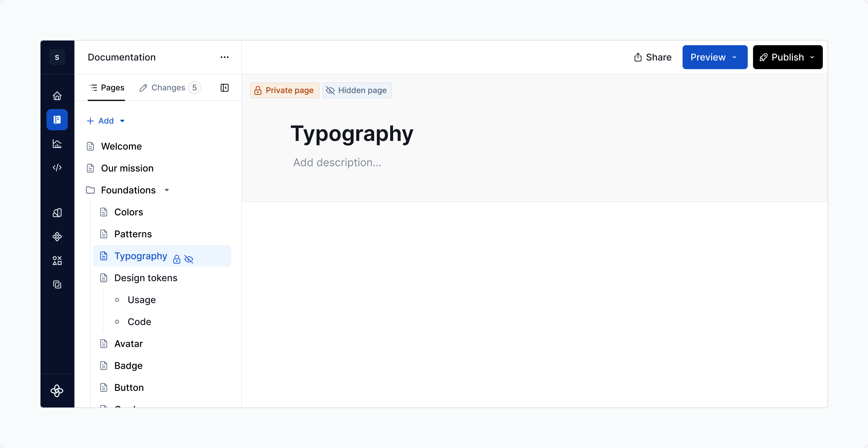The width and height of the screenshot is (868, 448).
Task: Click the Colors page document icon
Action: pyautogui.click(x=104, y=212)
